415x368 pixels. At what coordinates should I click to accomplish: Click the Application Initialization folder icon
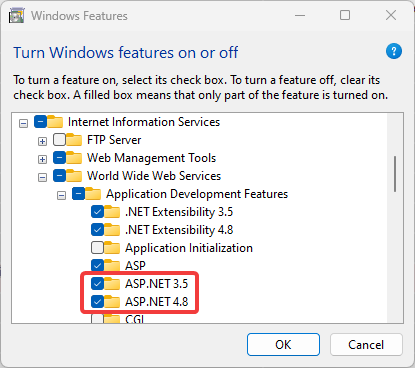[x=112, y=248]
